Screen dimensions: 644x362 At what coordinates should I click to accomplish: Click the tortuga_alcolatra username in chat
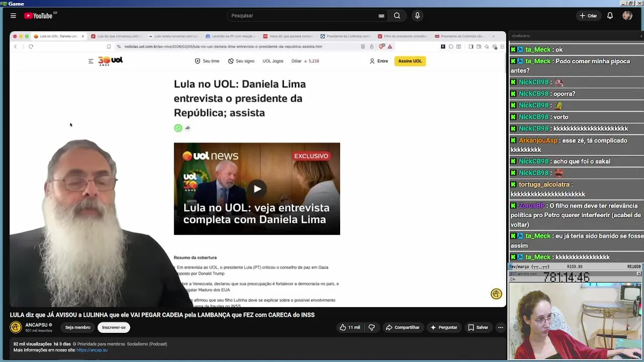coord(544,185)
